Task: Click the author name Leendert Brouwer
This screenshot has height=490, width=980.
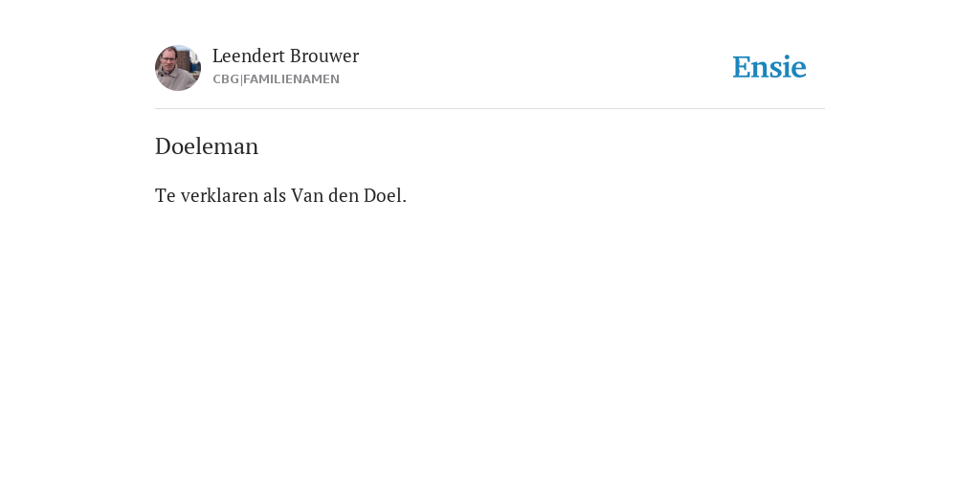Action: click(285, 56)
